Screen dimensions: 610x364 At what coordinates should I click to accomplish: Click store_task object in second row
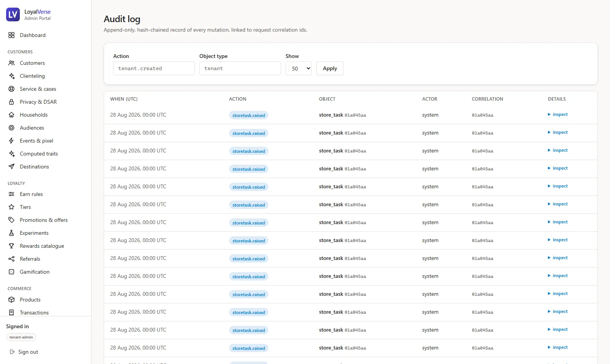[x=342, y=133]
